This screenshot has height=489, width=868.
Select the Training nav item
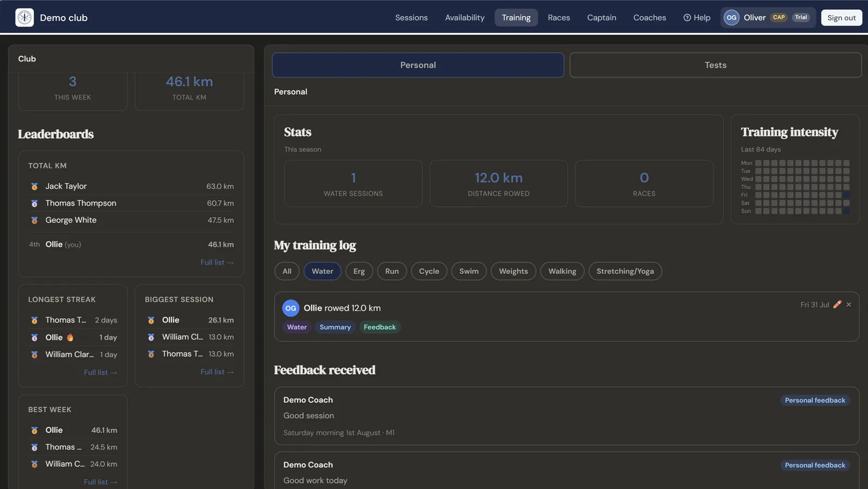click(516, 17)
